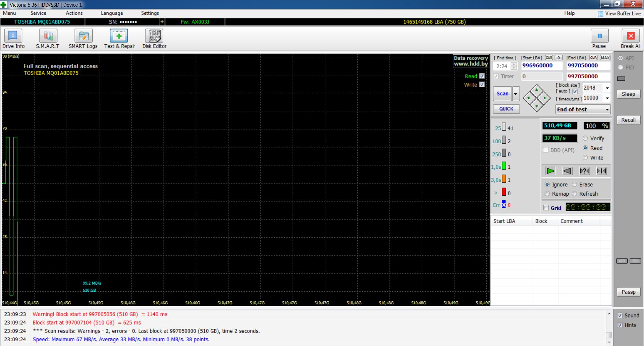The height and width of the screenshot is (346, 644).
Task: Select the Refresh action radio
Action: [x=574, y=194]
